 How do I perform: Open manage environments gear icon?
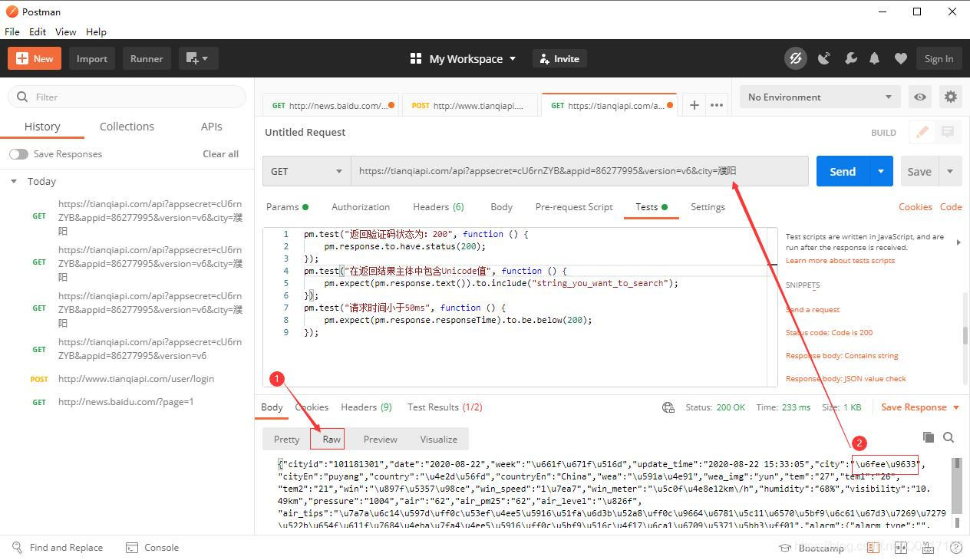tap(951, 97)
